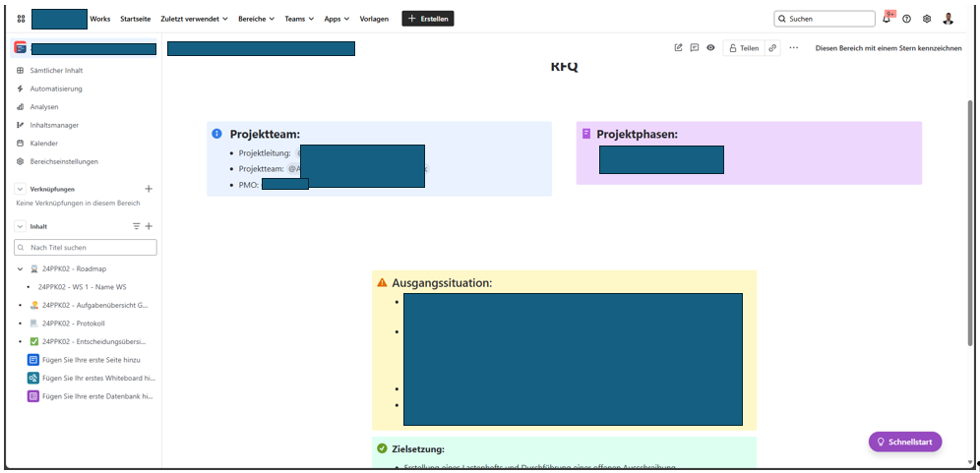Screen dimensions: 980x473
Task: Edit this page with pencil icon
Action: pos(678,47)
